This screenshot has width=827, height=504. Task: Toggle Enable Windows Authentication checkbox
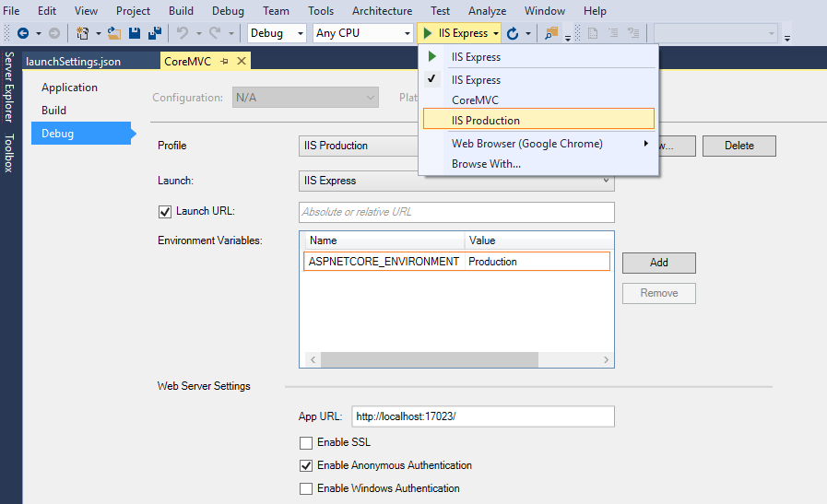click(306, 488)
